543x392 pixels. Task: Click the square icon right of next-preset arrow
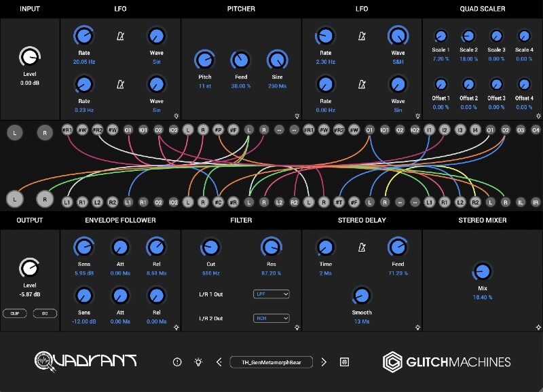[344, 362]
